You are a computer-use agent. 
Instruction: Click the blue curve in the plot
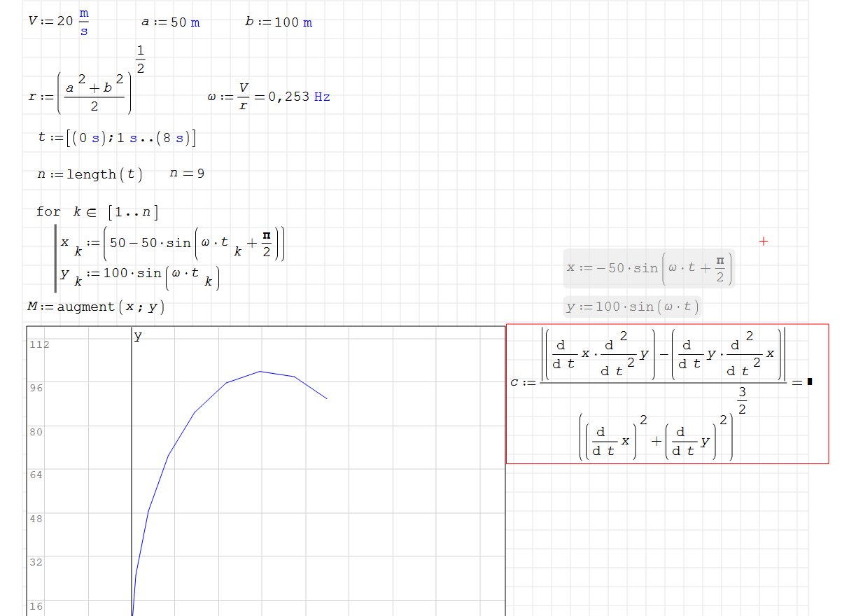195,412
